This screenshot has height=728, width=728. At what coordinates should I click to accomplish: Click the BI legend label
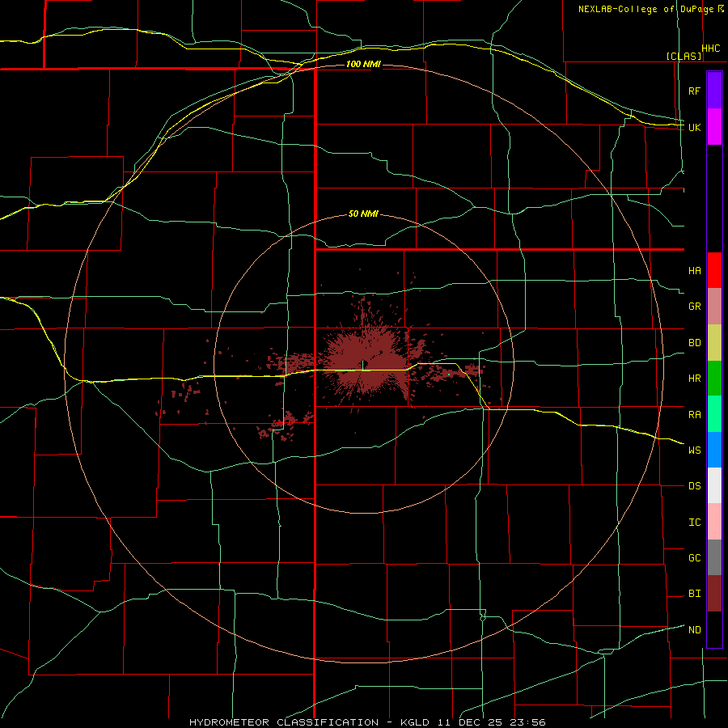pyautogui.click(x=694, y=594)
